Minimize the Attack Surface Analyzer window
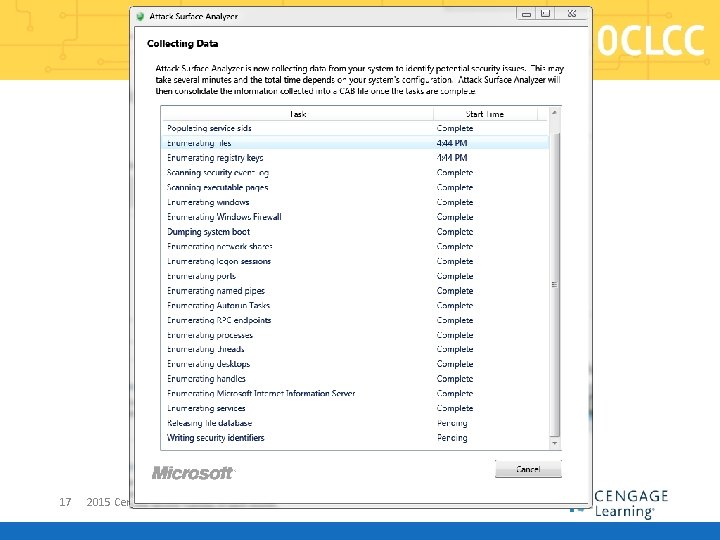720x540 pixels. point(526,14)
